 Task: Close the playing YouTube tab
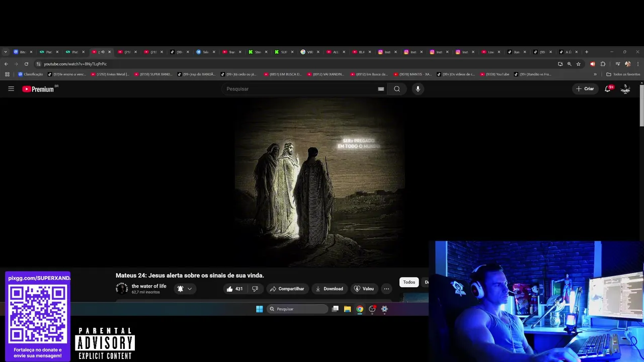(109, 52)
